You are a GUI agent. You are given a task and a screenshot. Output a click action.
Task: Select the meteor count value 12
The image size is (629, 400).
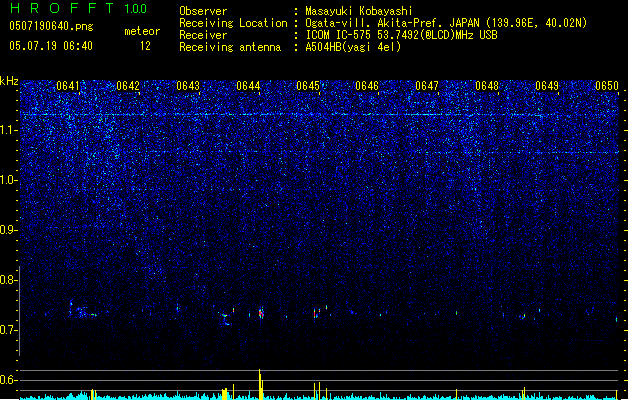[x=145, y=46]
